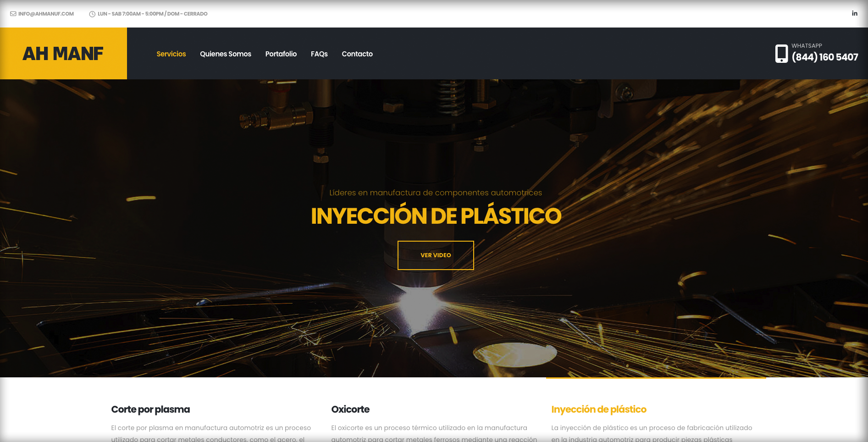Click the Oxicorte description paragraph

(x=433, y=433)
